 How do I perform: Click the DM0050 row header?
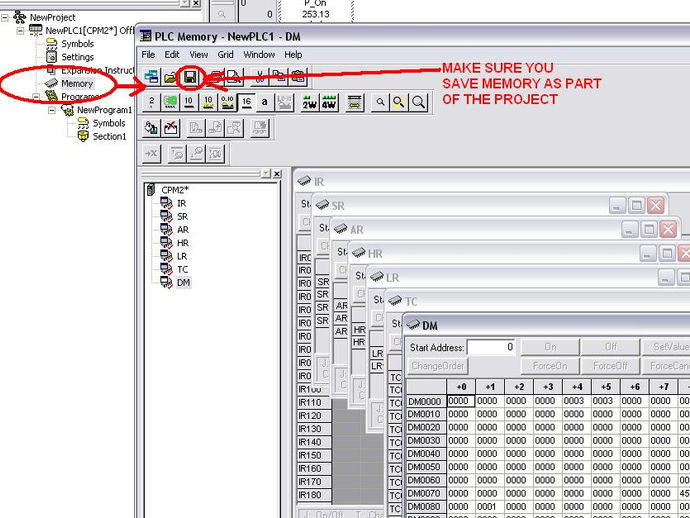(x=426, y=467)
